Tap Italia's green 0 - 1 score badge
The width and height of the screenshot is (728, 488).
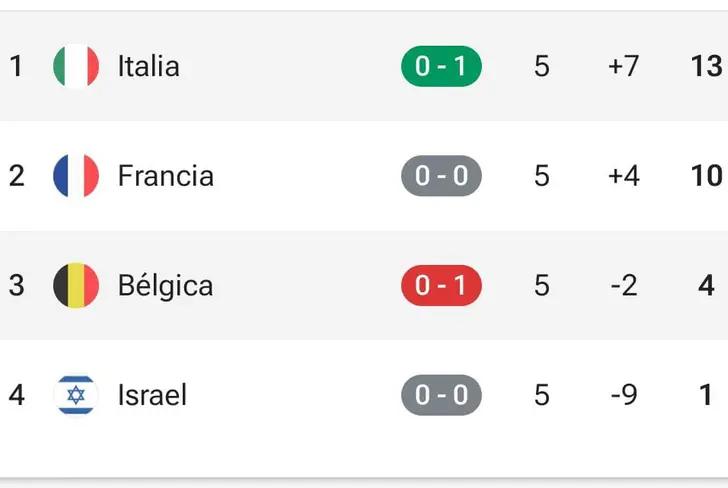tap(441, 67)
